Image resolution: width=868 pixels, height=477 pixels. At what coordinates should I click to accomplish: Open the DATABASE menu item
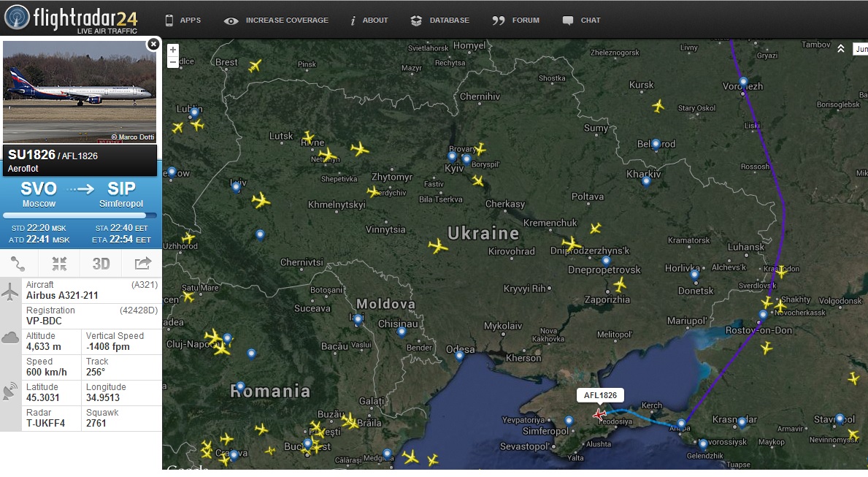440,20
